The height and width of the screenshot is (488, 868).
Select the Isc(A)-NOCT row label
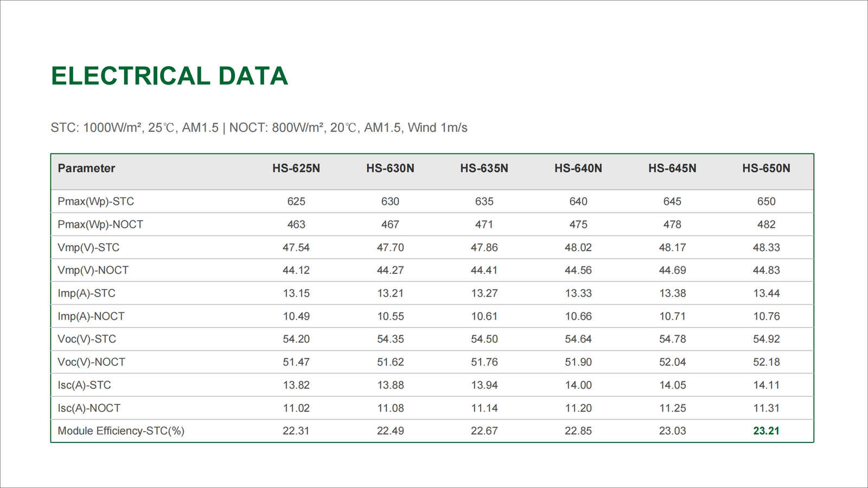(x=89, y=408)
